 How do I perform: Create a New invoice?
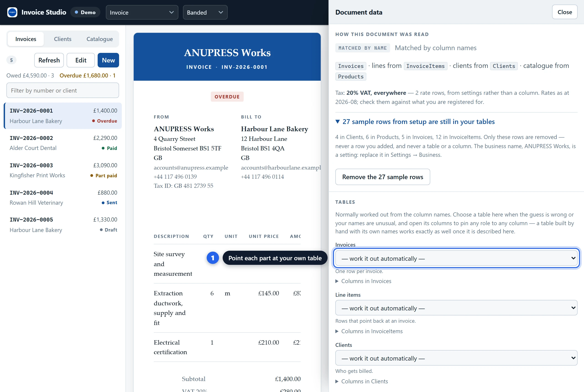108,60
